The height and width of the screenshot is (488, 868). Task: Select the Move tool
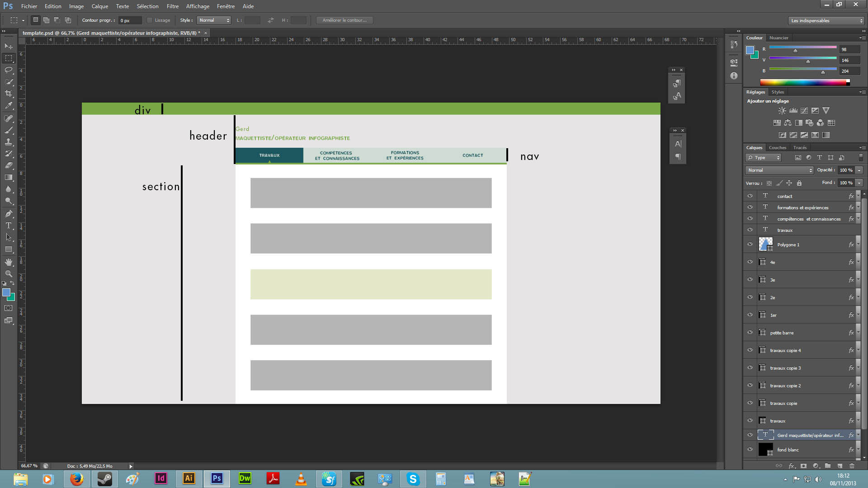(9, 47)
